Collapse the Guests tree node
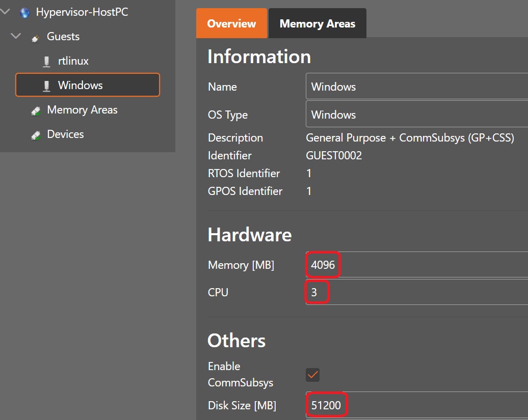 [16, 36]
